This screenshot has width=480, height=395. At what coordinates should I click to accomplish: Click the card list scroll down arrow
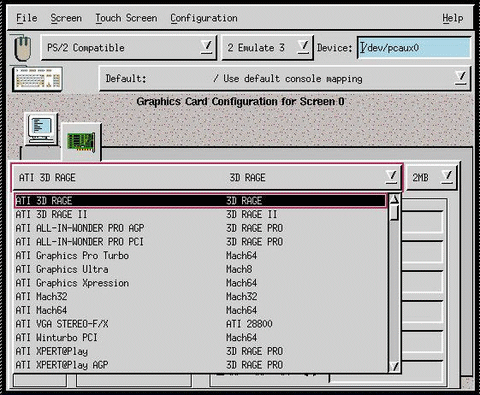(x=394, y=367)
